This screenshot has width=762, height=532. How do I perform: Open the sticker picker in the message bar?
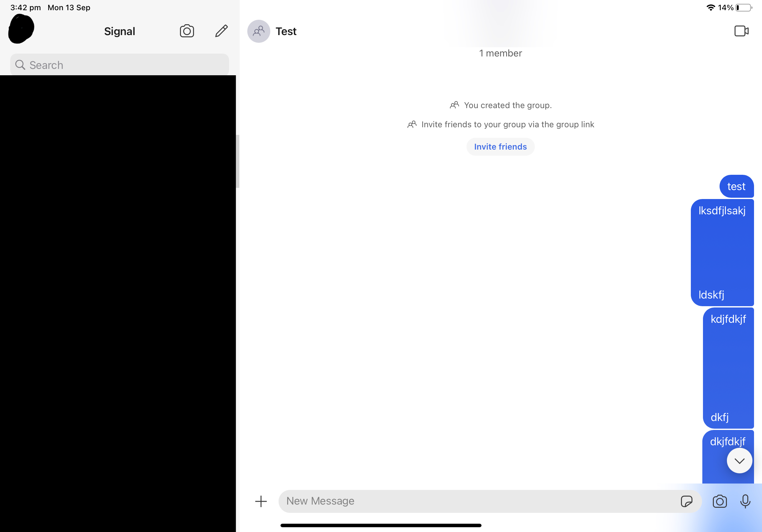687,501
